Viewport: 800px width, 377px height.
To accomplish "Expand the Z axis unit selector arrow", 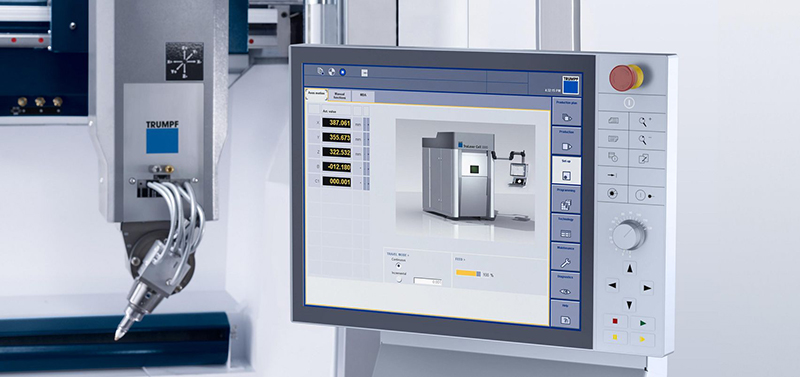I will point(366,153).
